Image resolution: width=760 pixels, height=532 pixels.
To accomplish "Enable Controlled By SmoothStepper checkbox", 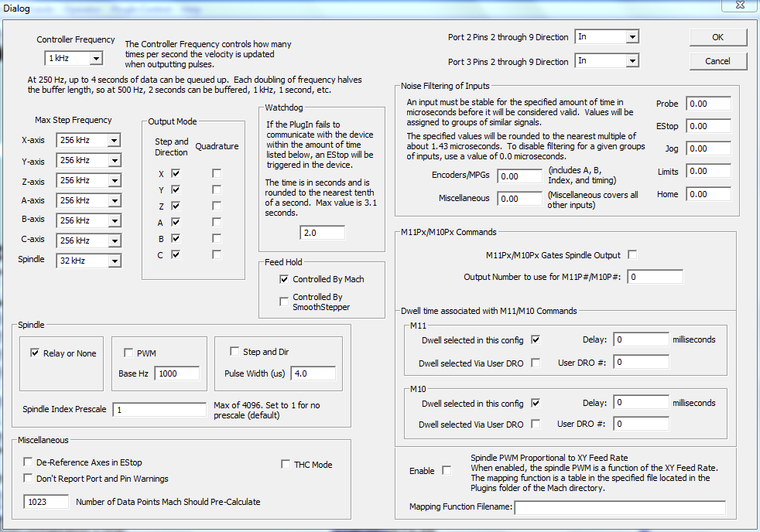I will tap(284, 302).
